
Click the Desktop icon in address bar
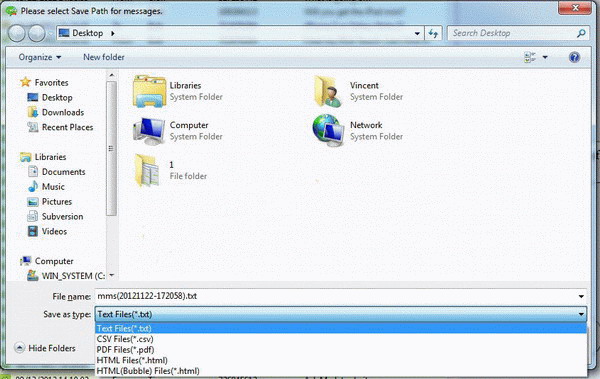(64, 33)
